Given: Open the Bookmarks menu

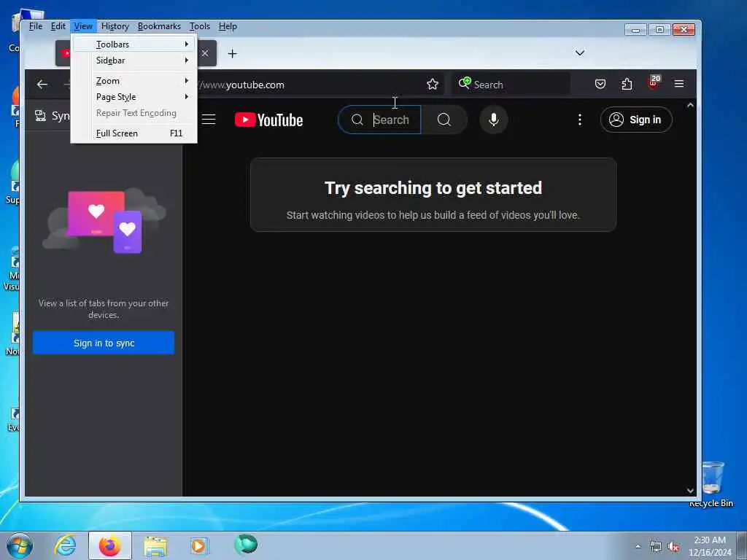Looking at the screenshot, I should [x=159, y=26].
